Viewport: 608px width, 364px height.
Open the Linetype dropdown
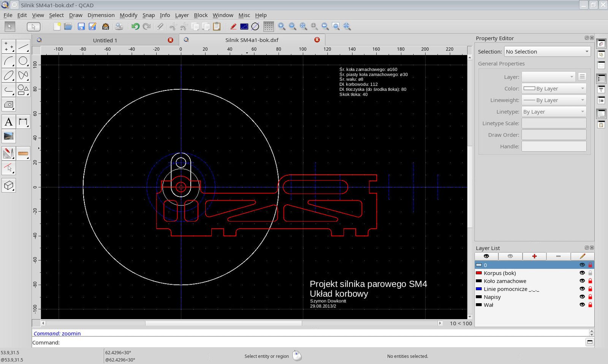point(554,112)
